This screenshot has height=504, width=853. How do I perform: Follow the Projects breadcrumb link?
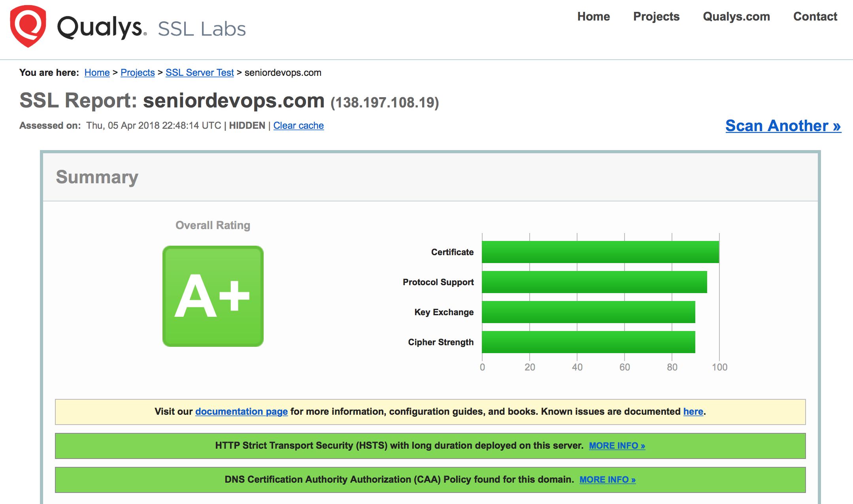(138, 72)
